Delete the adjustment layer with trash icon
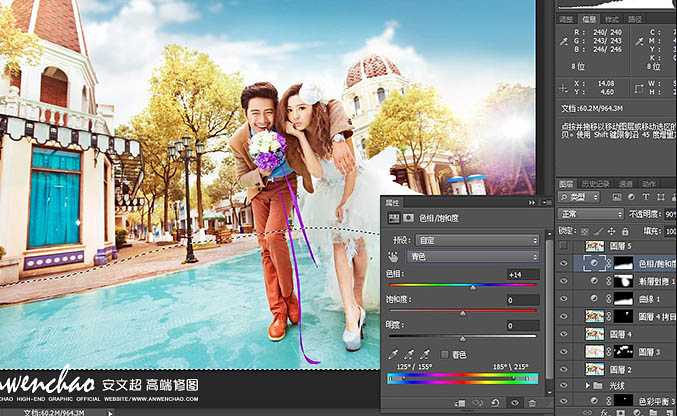The image size is (677, 416). tap(532, 403)
